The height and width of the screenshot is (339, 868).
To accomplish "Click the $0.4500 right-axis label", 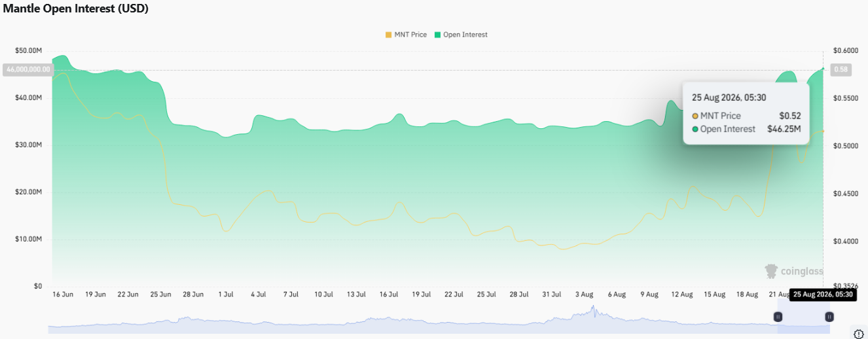I will pyautogui.click(x=845, y=194).
